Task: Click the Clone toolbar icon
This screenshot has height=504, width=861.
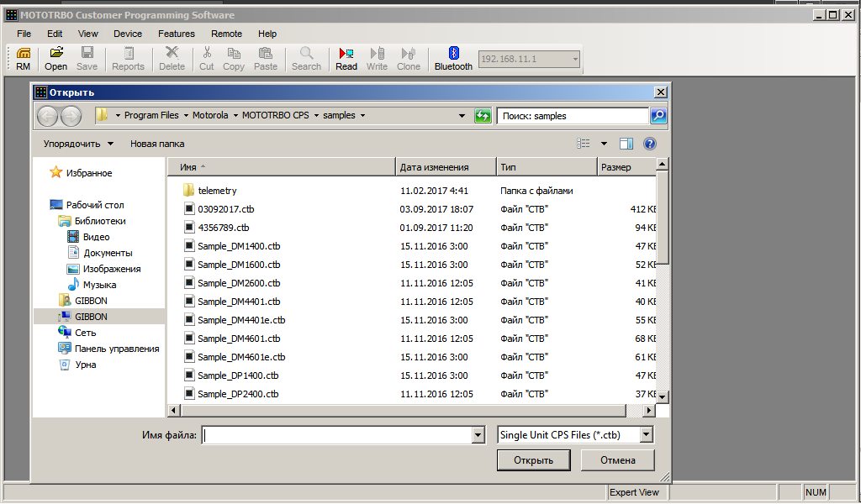Action: (409, 59)
